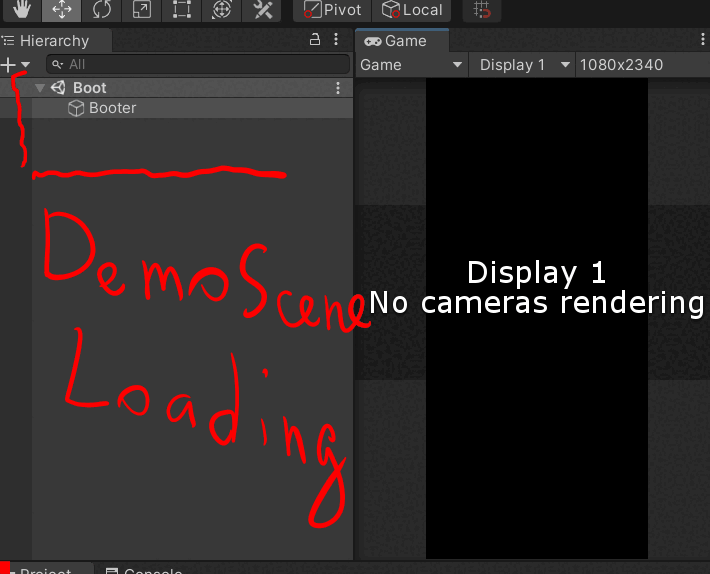Select the Scale tool
Screen dimensions: 710x574
(141, 10)
